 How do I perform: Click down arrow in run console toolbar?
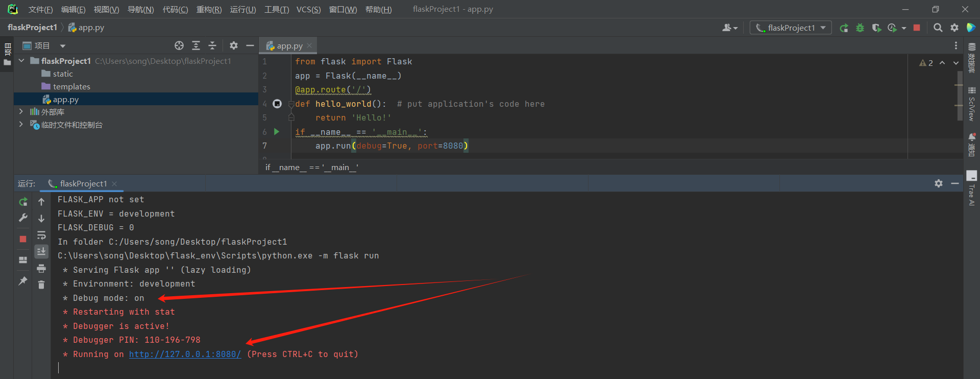[41, 218]
